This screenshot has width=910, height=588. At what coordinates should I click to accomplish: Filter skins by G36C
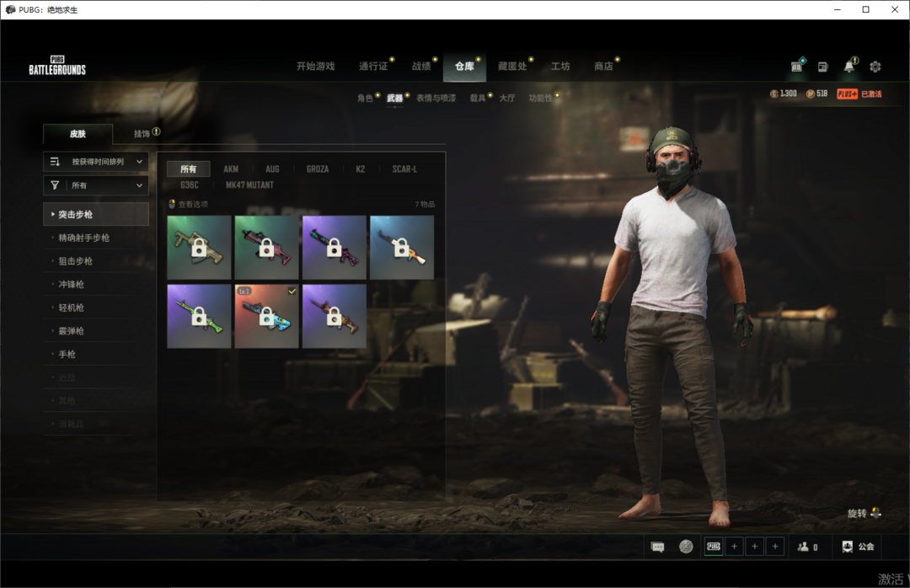coord(190,185)
